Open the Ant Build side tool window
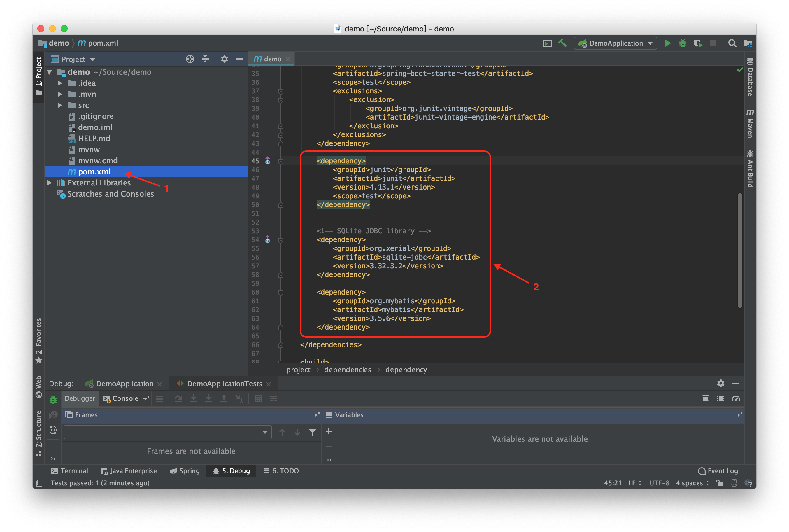The image size is (789, 532). click(750, 169)
